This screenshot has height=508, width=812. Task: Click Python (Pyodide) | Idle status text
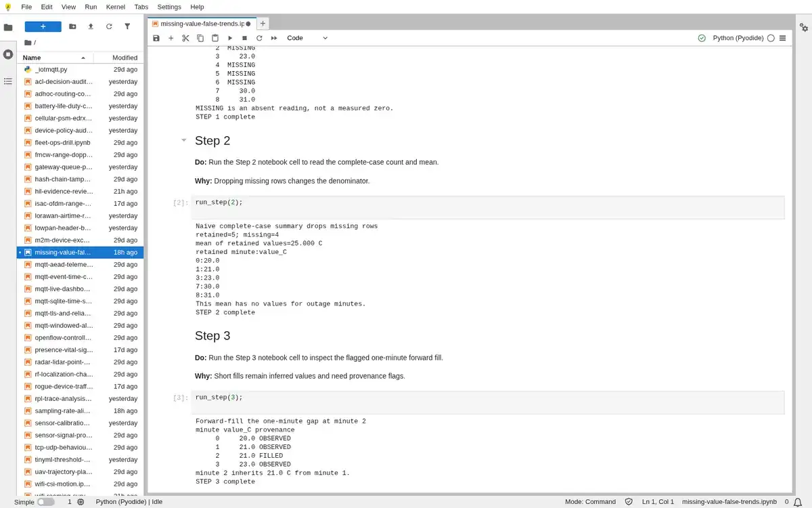129,502
